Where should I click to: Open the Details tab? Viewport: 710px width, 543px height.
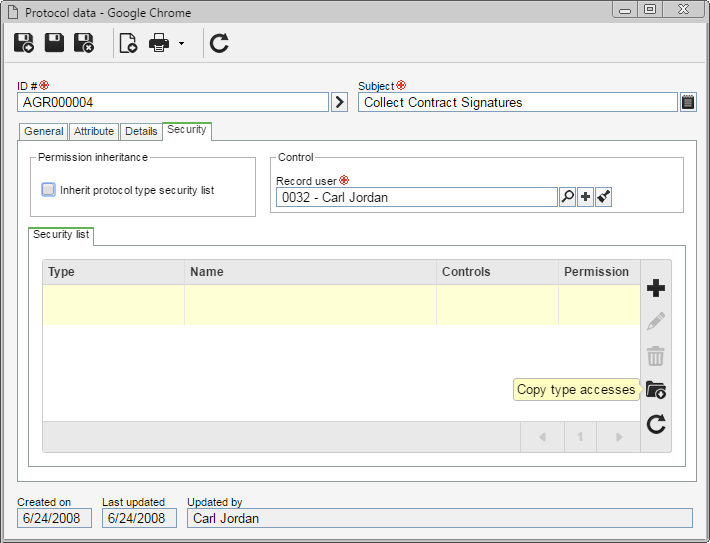(141, 131)
